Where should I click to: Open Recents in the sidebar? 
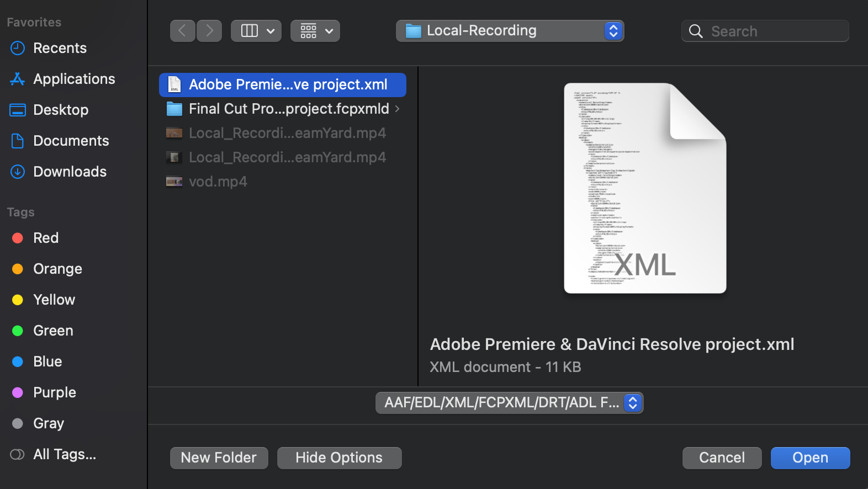tap(60, 48)
